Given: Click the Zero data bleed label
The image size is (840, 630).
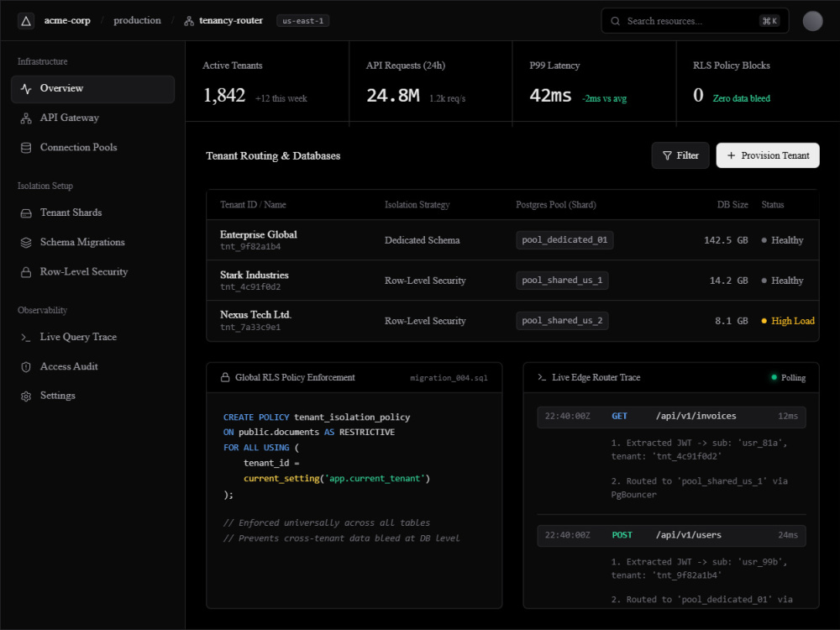Looking at the screenshot, I should point(741,98).
